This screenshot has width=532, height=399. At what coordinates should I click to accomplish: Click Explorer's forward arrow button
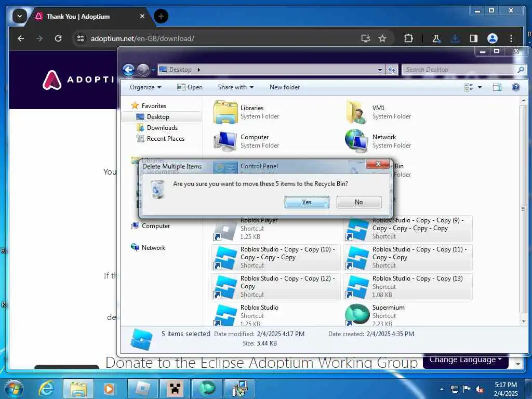tap(143, 70)
